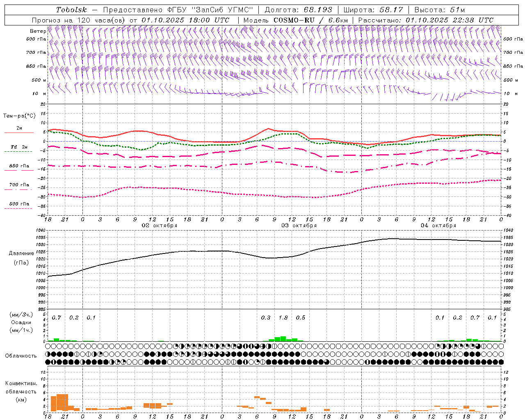Click the 02 октября date label

(160, 226)
